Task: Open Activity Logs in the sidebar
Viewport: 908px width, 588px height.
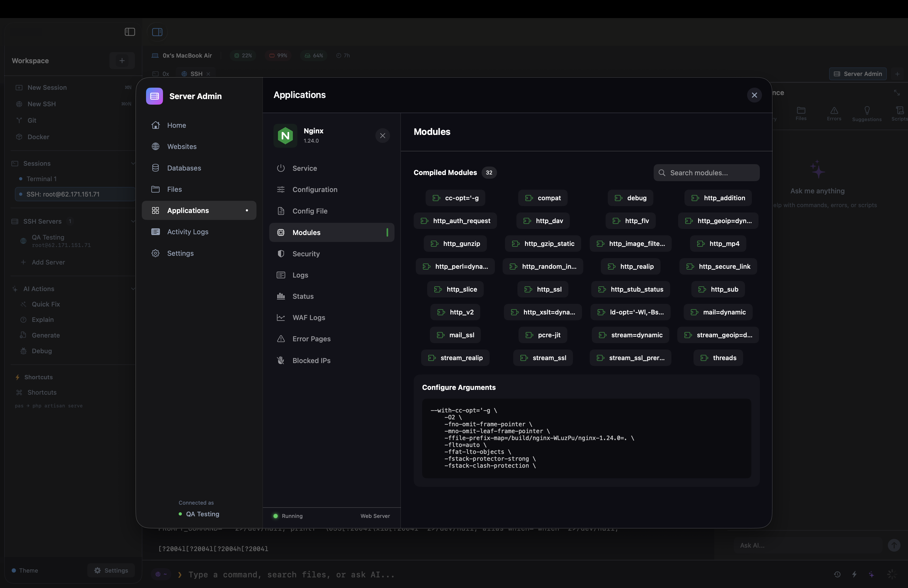Action: coord(188,232)
